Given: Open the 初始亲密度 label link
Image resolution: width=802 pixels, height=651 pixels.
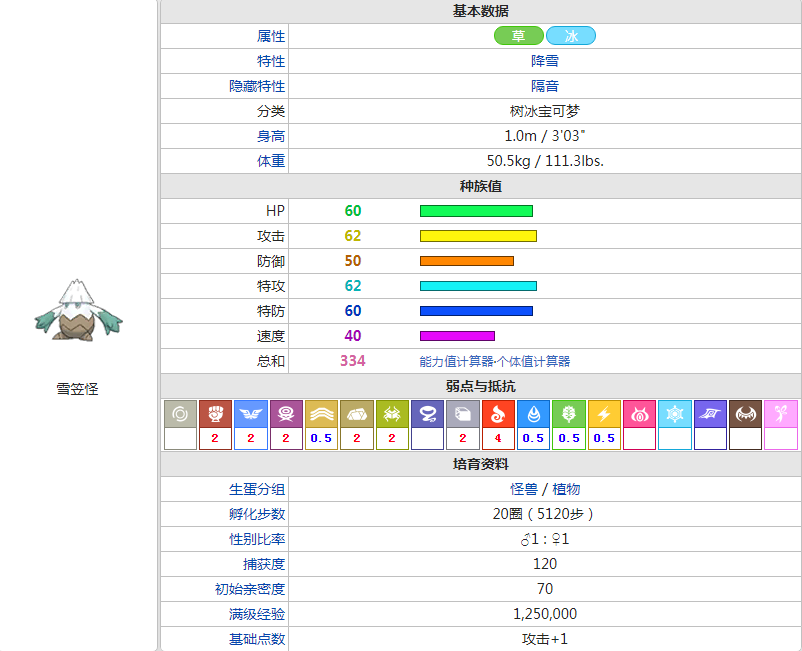Looking at the screenshot, I should click(x=250, y=589).
